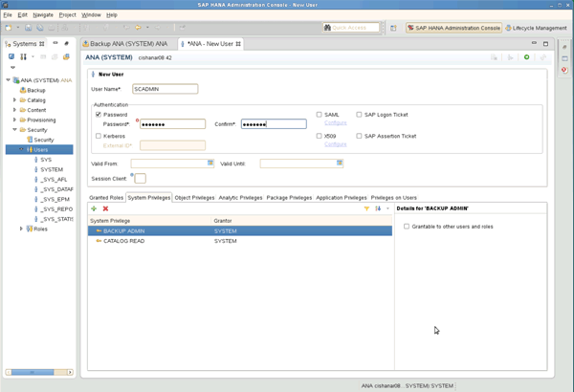Viewport: 574px width, 392px height.
Task: Collapse the ANA (SYSTEM) tree node
Action: coord(8,79)
